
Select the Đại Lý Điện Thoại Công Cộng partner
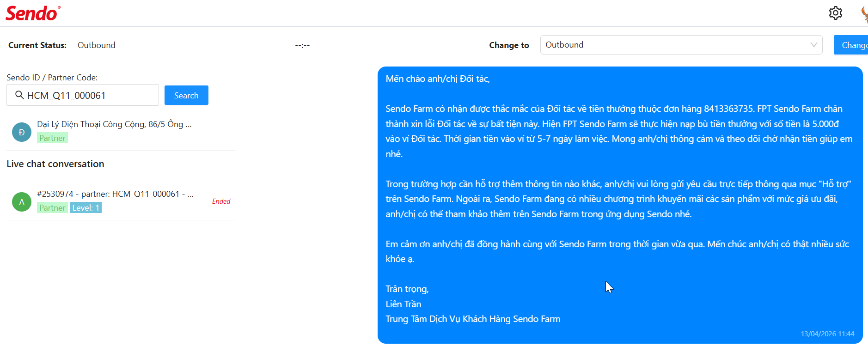pos(114,124)
